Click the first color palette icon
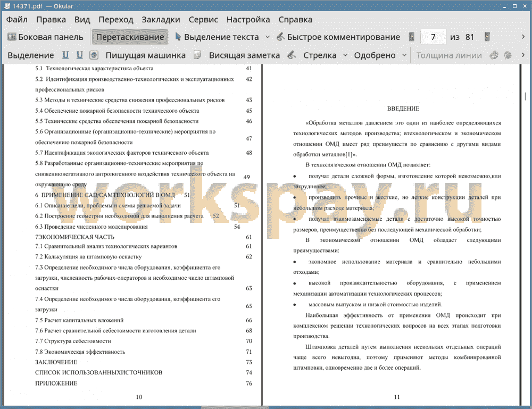This screenshot has width=532, height=409. point(494,55)
